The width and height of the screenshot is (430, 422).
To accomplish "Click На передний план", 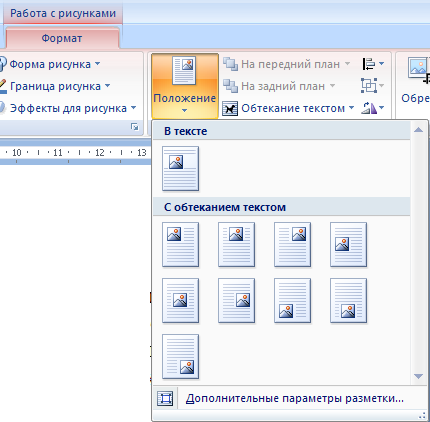I will pos(290,64).
